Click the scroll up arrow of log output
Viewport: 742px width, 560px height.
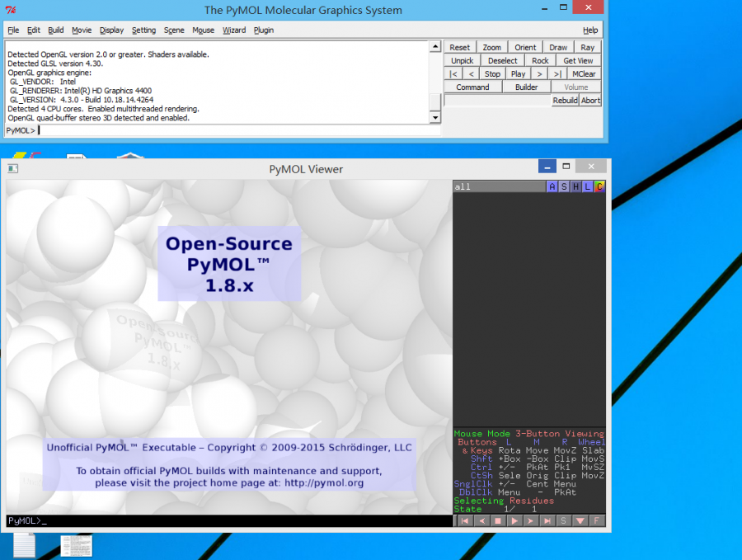point(434,46)
